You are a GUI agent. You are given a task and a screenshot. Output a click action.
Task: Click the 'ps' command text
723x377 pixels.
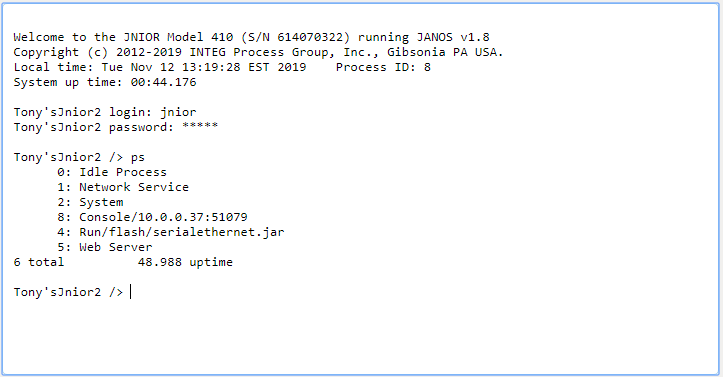coord(137,158)
